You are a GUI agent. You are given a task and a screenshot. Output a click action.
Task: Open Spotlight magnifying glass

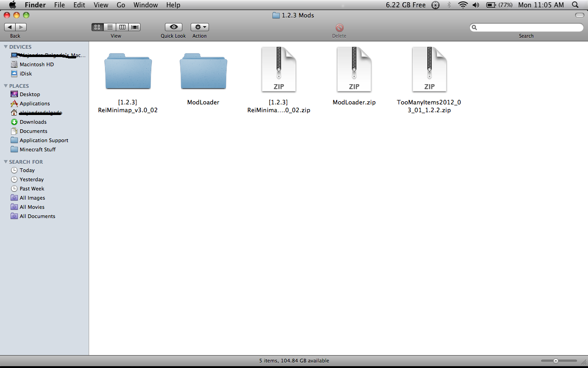click(575, 5)
